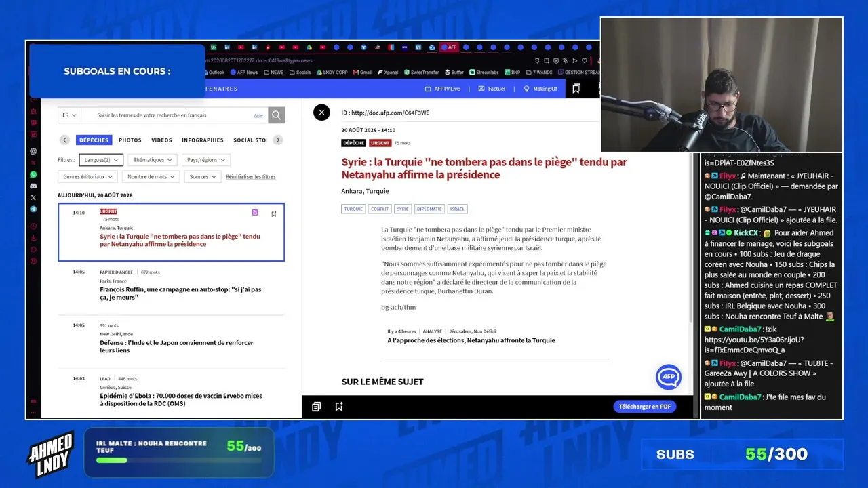Screen dimensions: 868x488
Task: Click the ISRAËL tag on the article
Action: pyautogui.click(x=458, y=209)
